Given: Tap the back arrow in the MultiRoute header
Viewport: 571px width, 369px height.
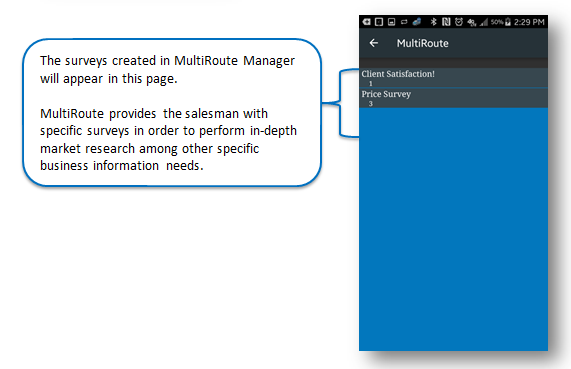Looking at the screenshot, I should [x=374, y=43].
